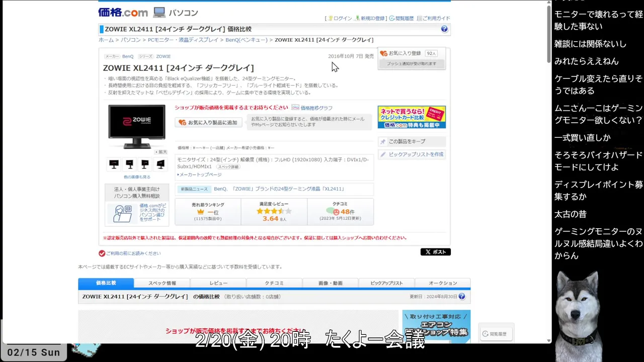644x362 pixels.
Task: Open the ZOWIE series link
Action: point(164,56)
